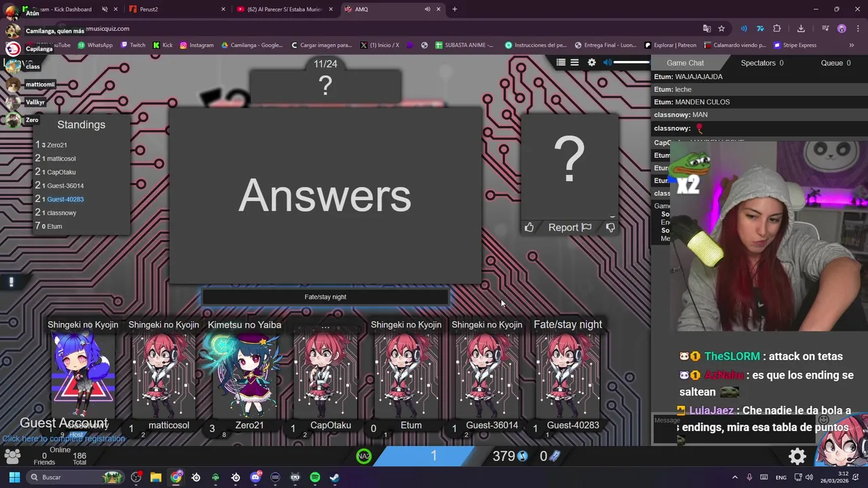Open Explorar Patreon bookmark
The height and width of the screenshot is (488, 868).
[669, 45]
